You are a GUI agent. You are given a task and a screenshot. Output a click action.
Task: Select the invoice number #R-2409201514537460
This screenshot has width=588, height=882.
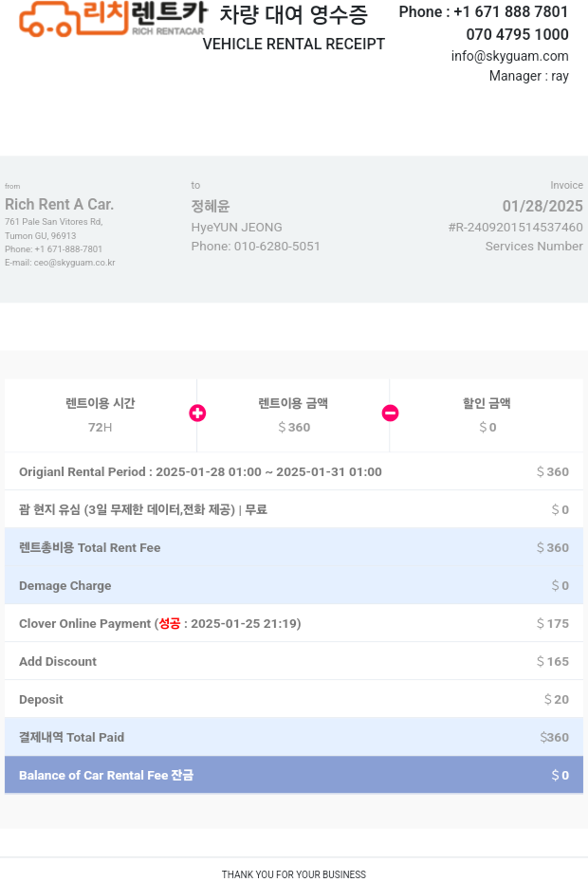[x=515, y=228]
